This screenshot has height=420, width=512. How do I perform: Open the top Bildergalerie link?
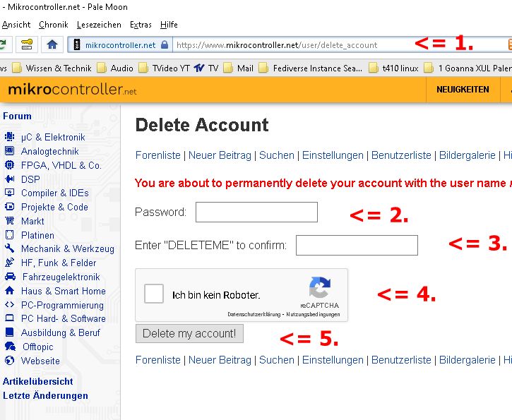tap(468, 155)
